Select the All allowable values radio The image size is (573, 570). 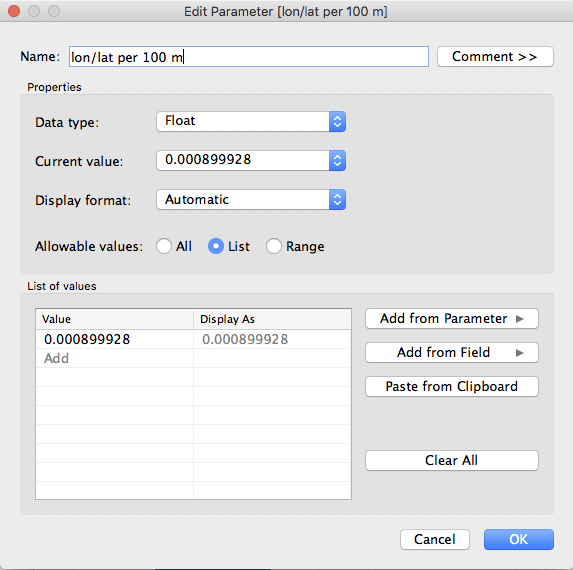click(164, 246)
